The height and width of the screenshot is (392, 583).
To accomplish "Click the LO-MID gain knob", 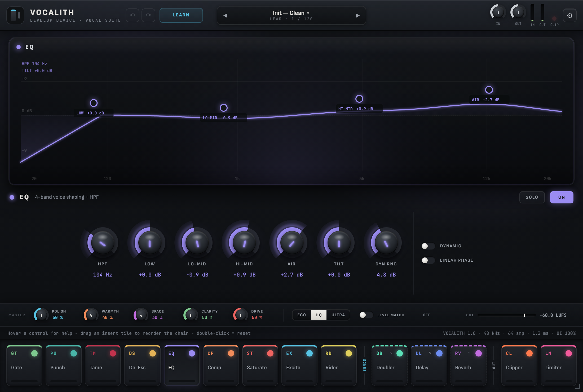I will click(x=197, y=243).
